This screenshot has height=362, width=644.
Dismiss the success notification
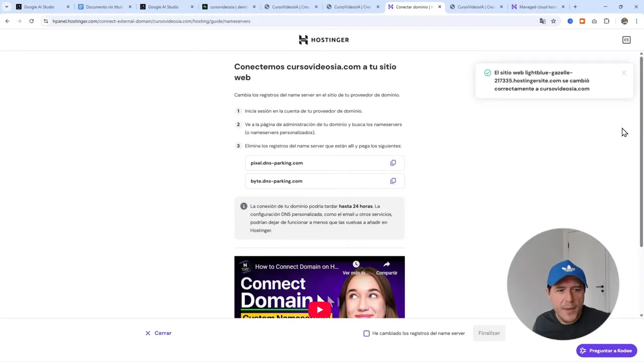pyautogui.click(x=624, y=72)
